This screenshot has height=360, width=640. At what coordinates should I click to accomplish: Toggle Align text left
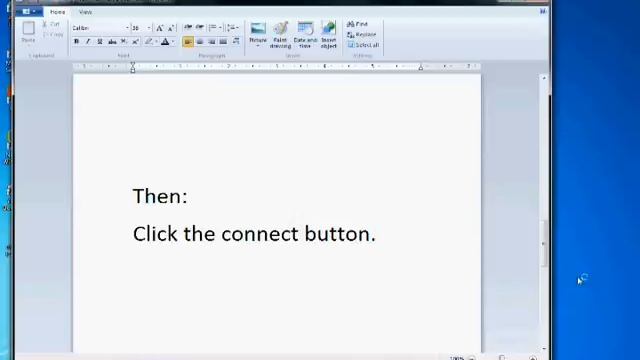(188, 41)
